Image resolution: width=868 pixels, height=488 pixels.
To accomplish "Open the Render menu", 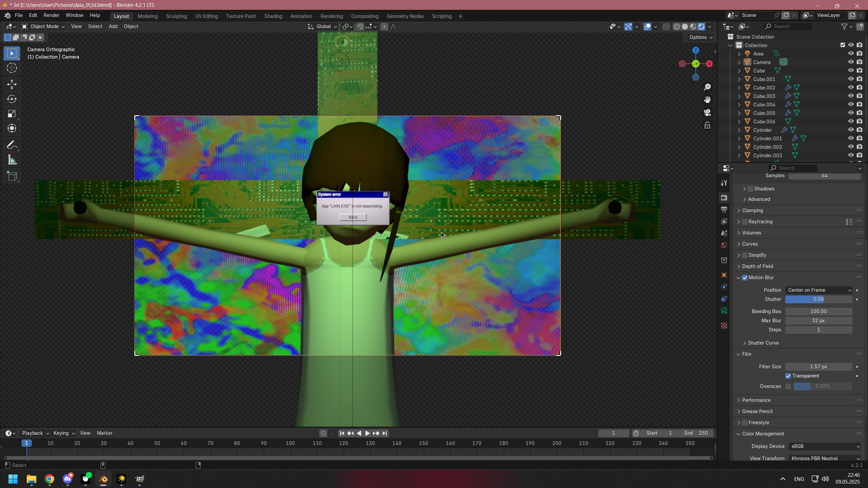I will [x=51, y=15].
